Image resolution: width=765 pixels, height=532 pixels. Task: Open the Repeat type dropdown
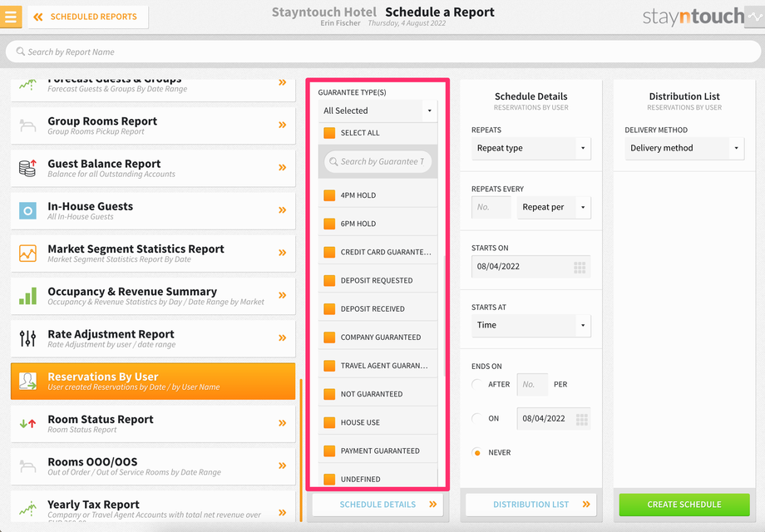[531, 148]
